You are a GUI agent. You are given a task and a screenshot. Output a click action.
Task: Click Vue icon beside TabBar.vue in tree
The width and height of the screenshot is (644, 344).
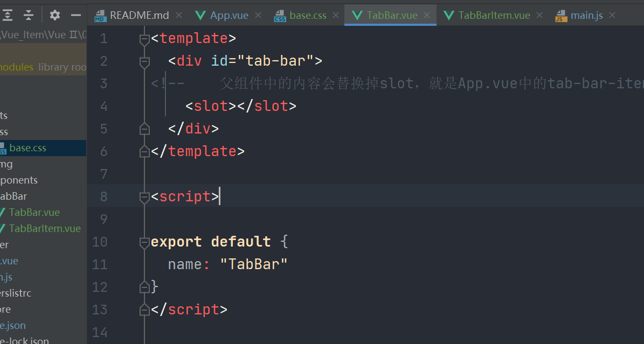[3, 213]
